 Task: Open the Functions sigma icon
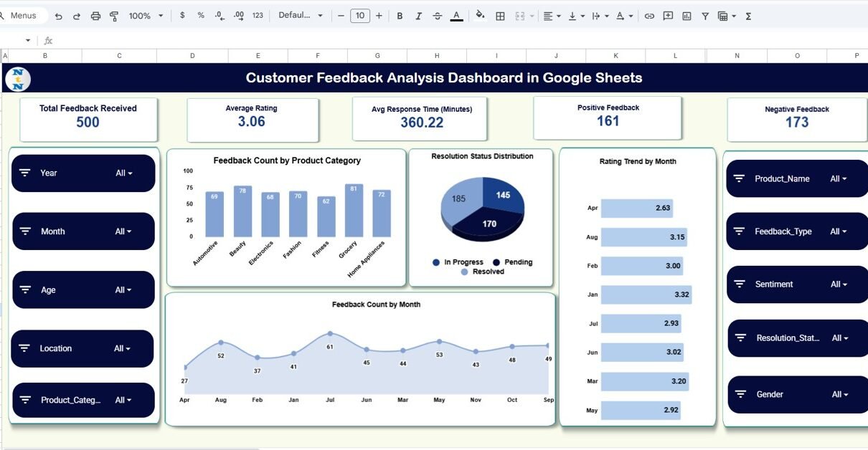[x=748, y=16]
